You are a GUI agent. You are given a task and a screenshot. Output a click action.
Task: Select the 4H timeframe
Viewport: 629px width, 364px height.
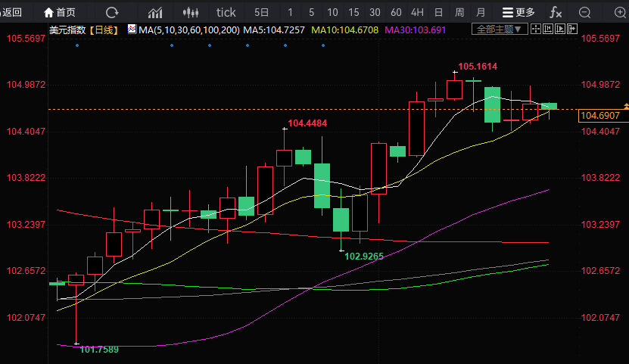click(417, 12)
